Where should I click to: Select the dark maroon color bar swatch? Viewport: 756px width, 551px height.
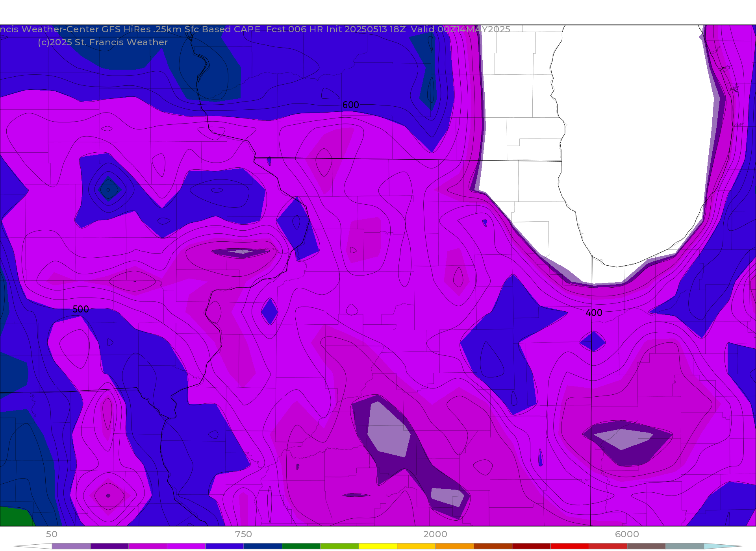(x=531, y=546)
